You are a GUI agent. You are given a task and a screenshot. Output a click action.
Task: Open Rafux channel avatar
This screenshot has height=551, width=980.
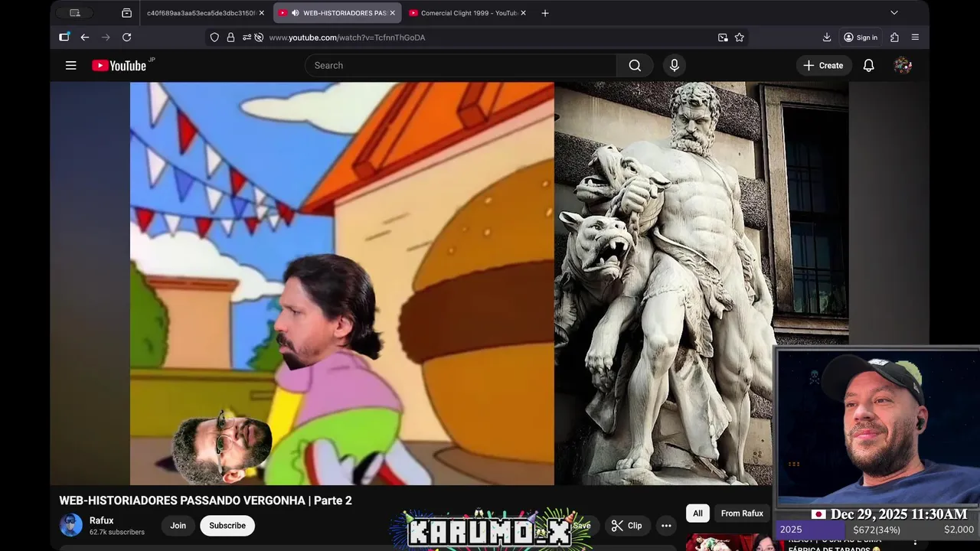pos(71,525)
